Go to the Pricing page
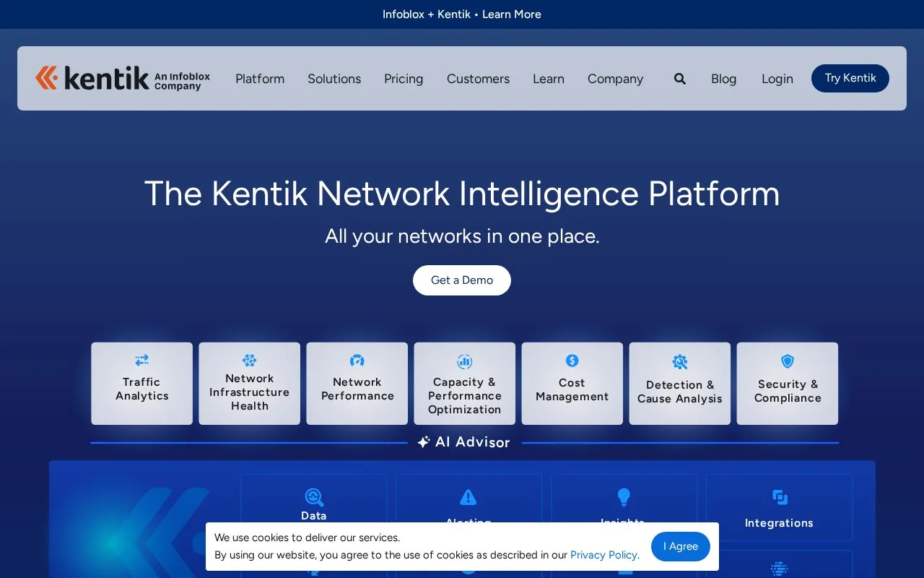The width and height of the screenshot is (924, 578). [404, 79]
